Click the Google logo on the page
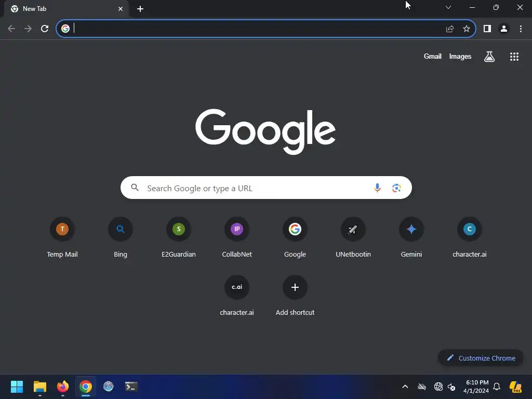This screenshot has height=399, width=532. (x=265, y=131)
